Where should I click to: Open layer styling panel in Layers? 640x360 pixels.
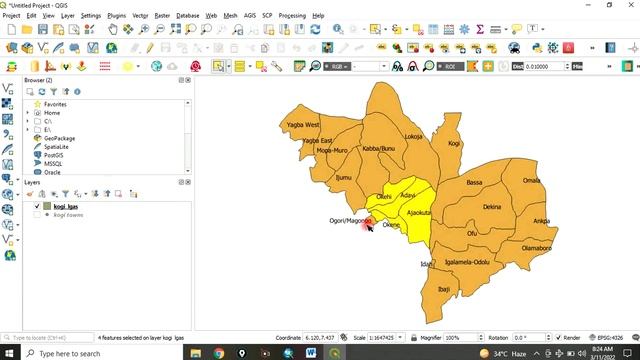[x=30, y=194]
